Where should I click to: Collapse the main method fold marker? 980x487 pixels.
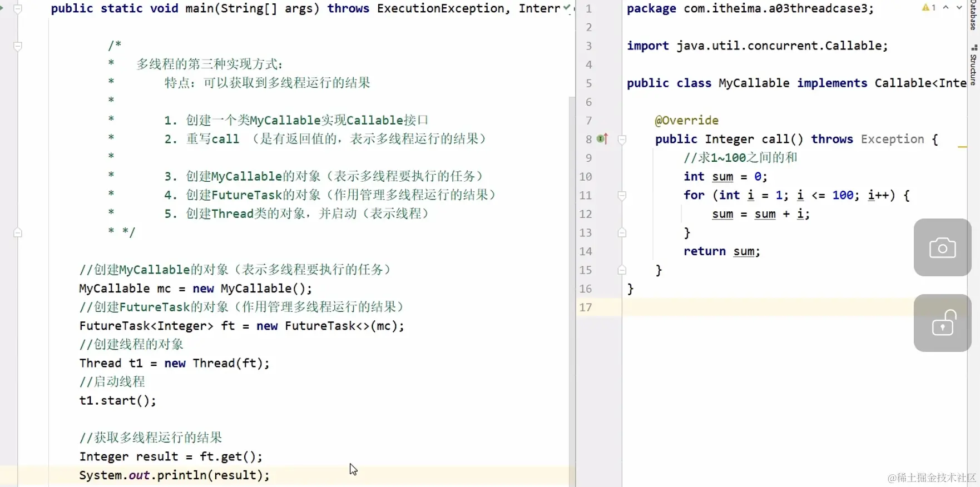18,9
